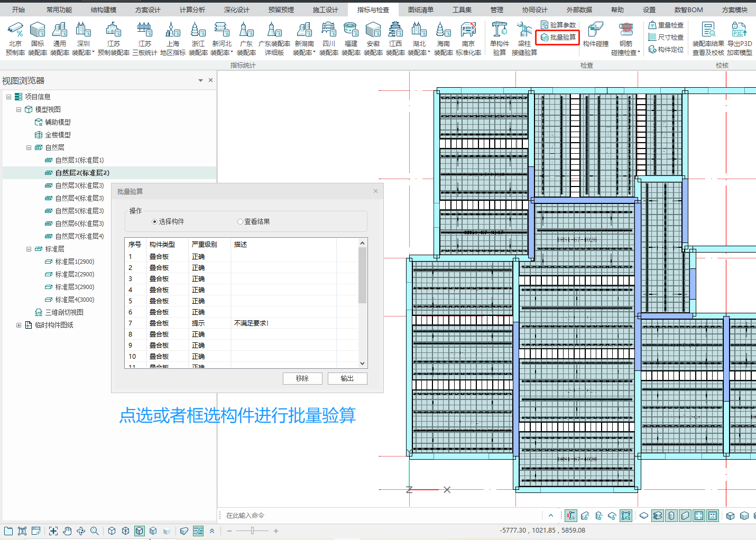Select the 查看结果 radio button
Viewport: 756px width, 540px height.
[241, 222]
